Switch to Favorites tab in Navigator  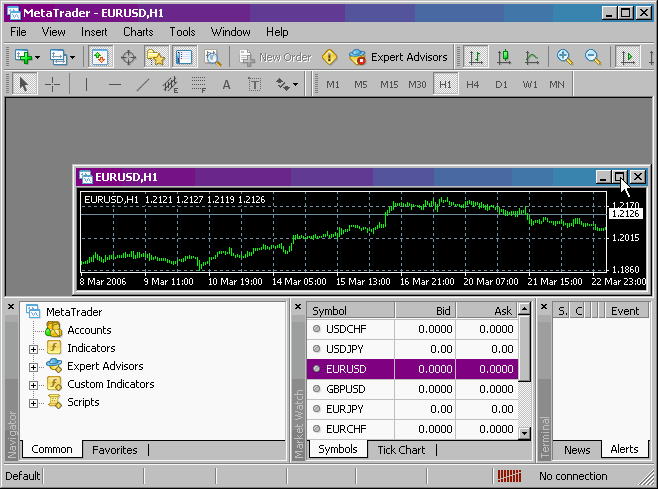(115, 450)
